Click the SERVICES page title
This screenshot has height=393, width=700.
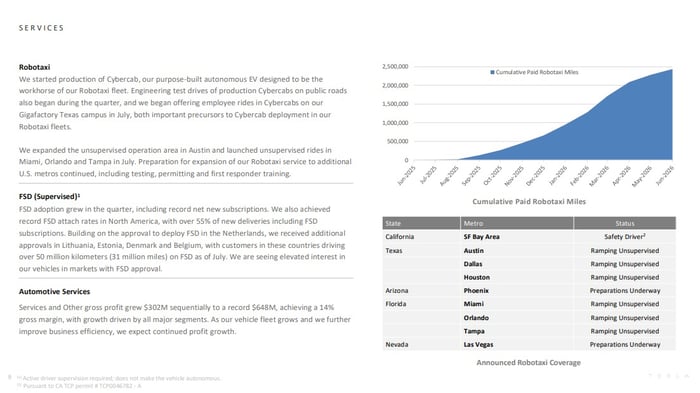[x=41, y=28]
